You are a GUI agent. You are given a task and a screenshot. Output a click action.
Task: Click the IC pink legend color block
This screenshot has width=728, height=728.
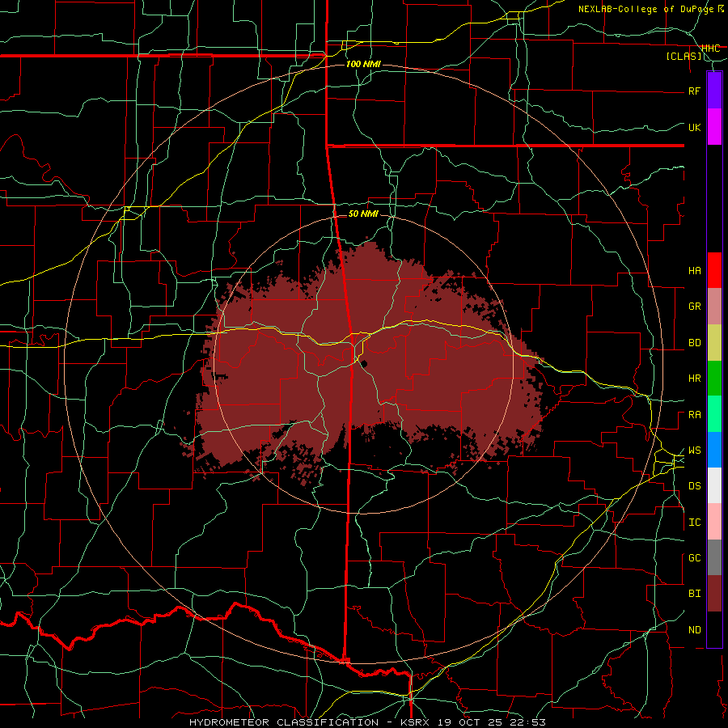pyautogui.click(x=714, y=522)
